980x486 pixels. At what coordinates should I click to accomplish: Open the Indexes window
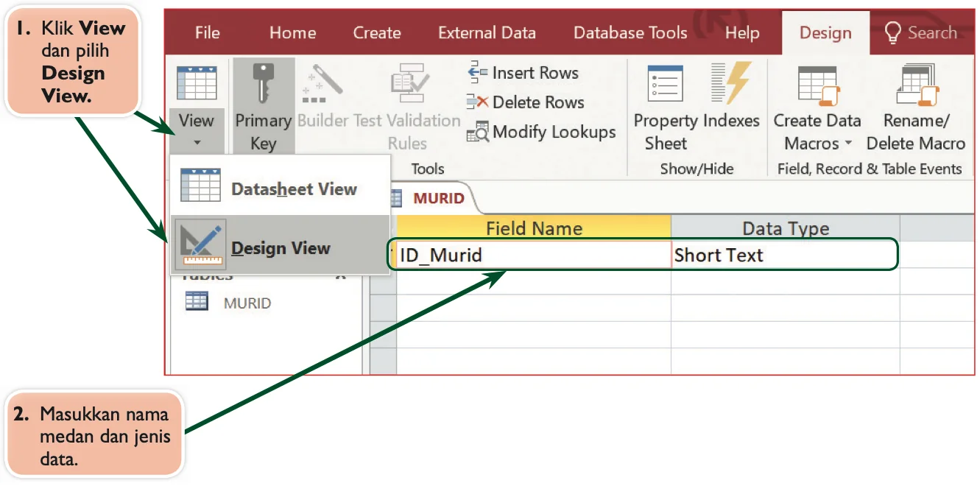click(731, 96)
